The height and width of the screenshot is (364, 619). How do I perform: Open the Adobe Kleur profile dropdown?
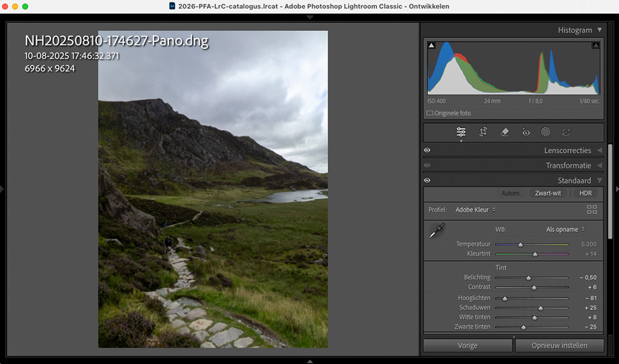475,210
